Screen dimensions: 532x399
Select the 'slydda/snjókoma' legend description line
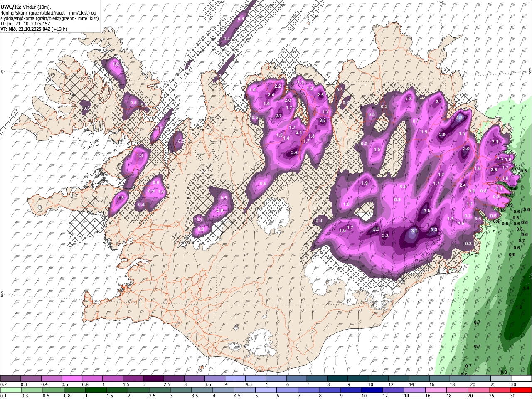click(49, 18)
